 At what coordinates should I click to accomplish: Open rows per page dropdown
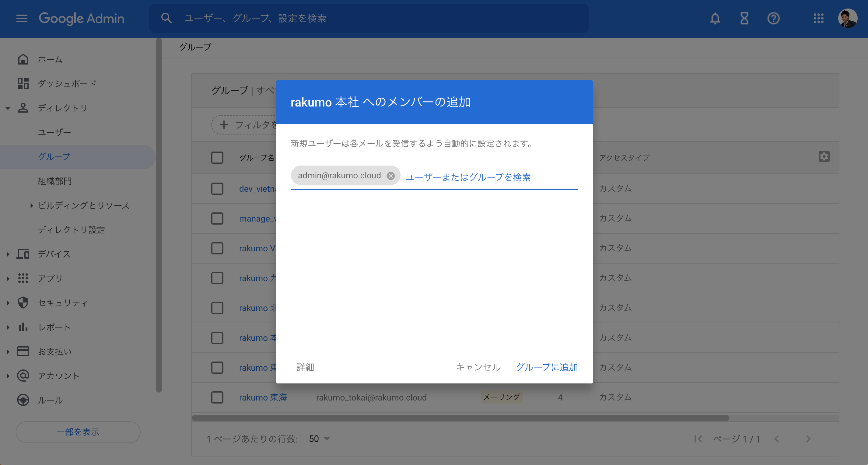[x=320, y=439]
